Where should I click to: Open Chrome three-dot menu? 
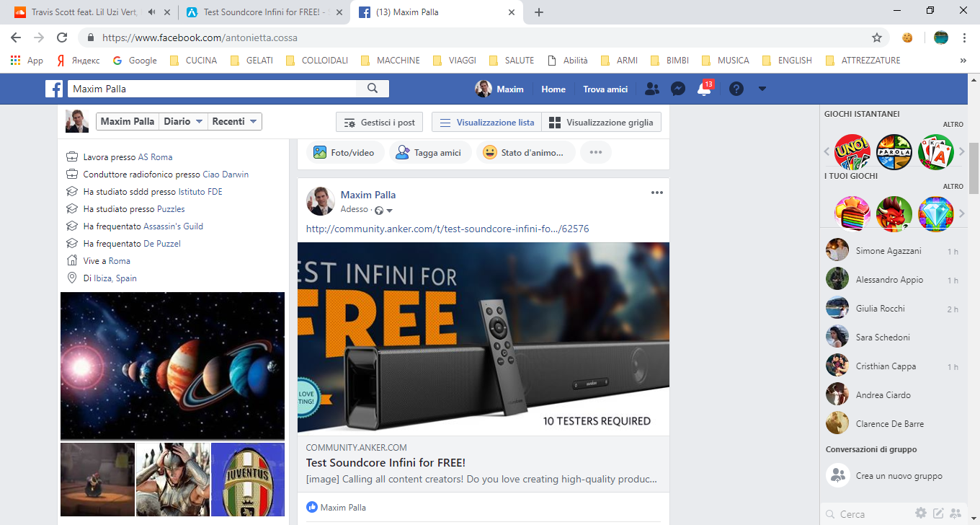coord(964,37)
